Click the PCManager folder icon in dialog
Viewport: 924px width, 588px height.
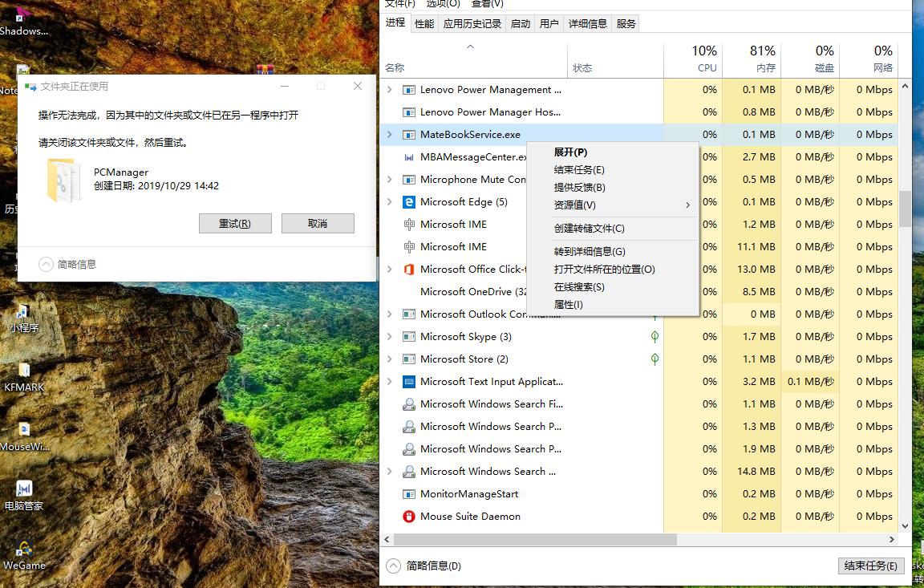(x=63, y=180)
